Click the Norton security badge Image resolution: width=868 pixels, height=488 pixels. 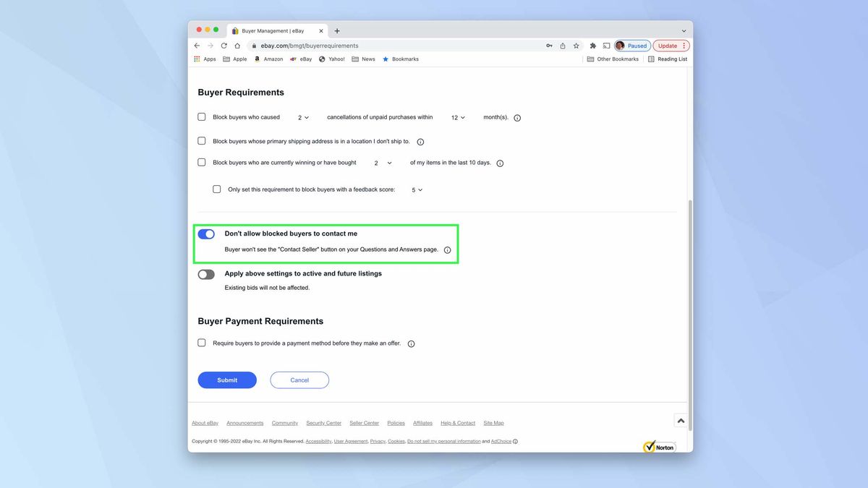coord(659,447)
